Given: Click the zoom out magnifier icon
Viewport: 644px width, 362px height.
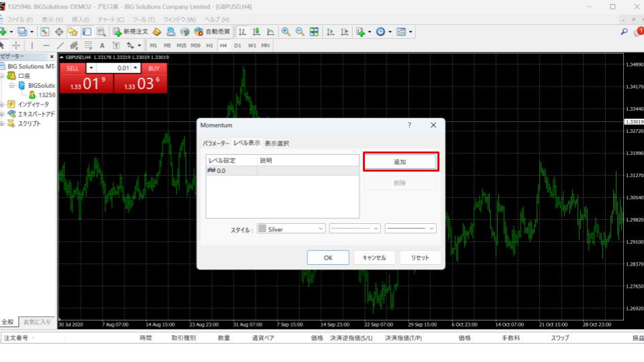Looking at the screenshot, I should pyautogui.click(x=300, y=32).
